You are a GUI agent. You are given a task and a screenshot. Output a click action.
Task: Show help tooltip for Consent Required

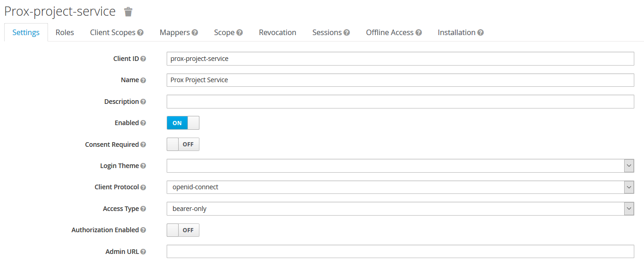pyautogui.click(x=143, y=145)
